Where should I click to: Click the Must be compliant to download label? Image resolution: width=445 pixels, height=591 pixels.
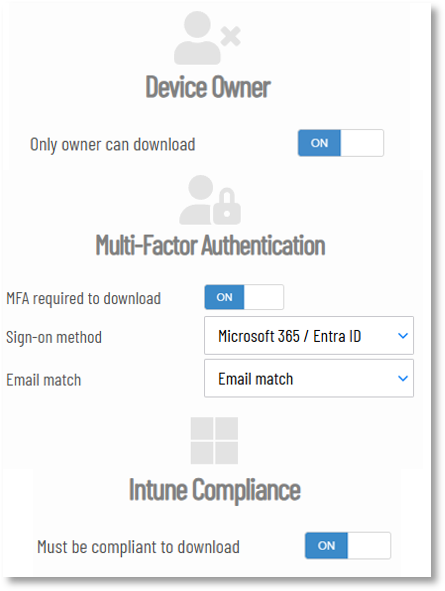click(138, 547)
